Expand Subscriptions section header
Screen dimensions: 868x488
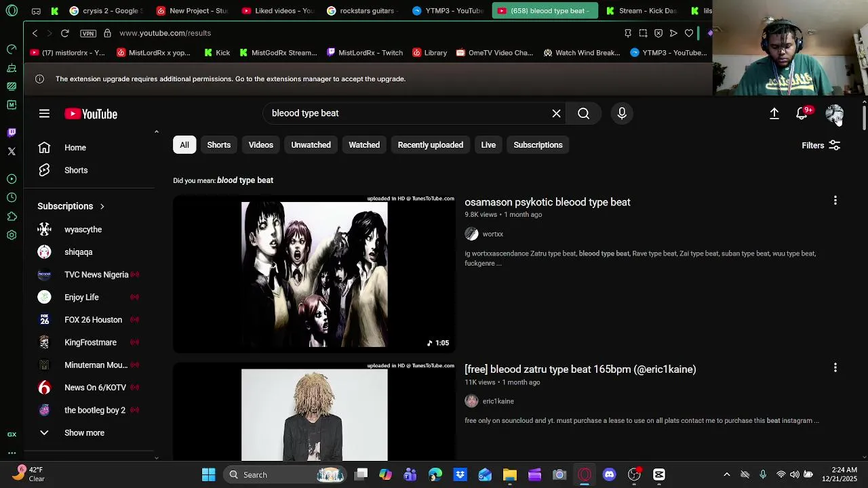click(x=71, y=206)
